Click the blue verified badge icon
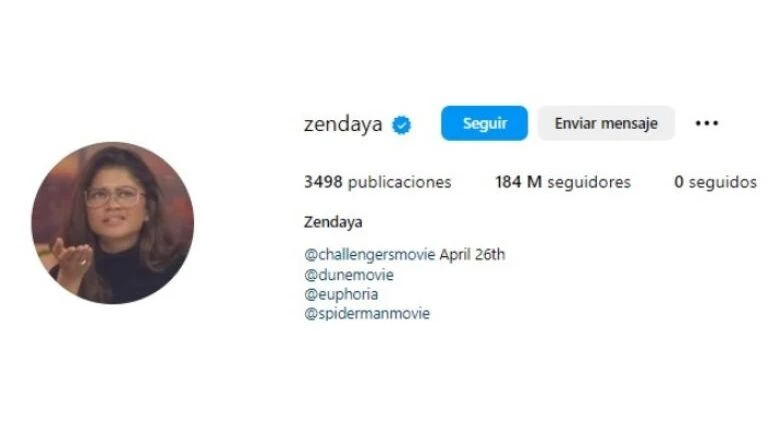This screenshot has height=432, width=768. (x=402, y=124)
